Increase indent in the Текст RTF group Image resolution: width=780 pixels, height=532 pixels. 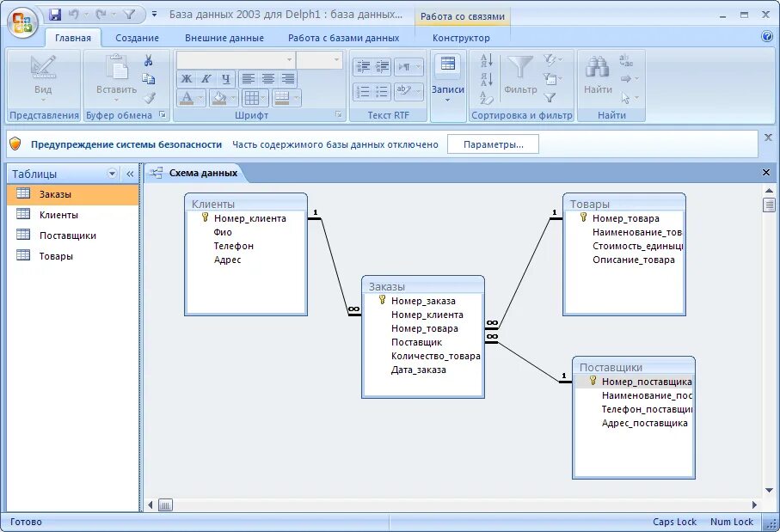(x=382, y=67)
